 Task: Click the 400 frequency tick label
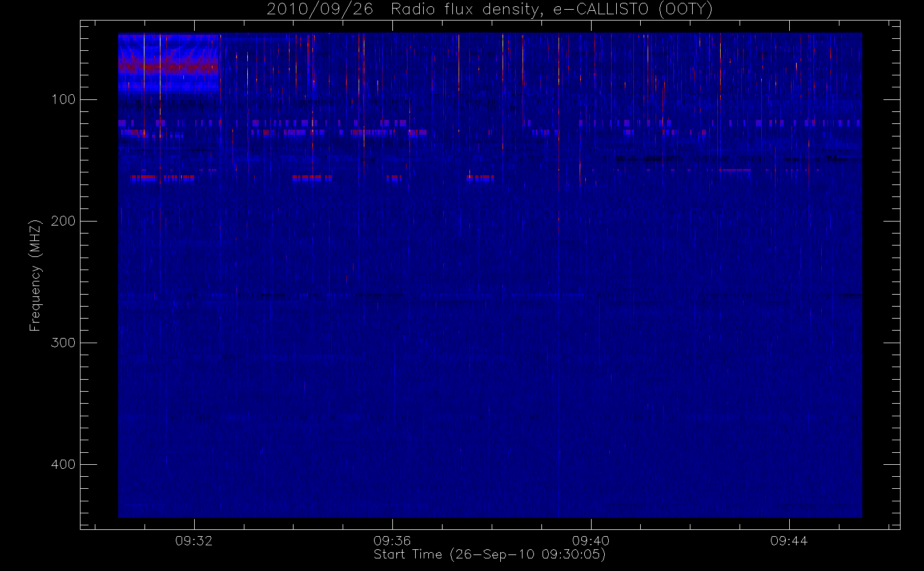[63, 464]
